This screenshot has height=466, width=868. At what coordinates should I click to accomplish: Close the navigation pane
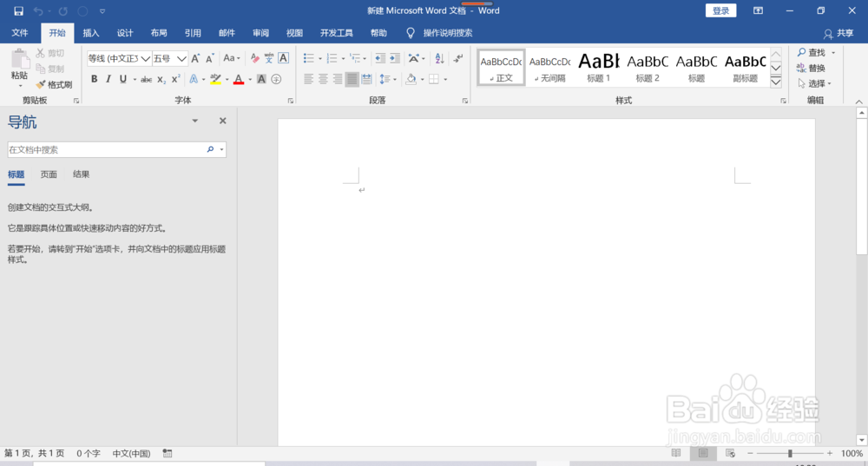click(222, 121)
